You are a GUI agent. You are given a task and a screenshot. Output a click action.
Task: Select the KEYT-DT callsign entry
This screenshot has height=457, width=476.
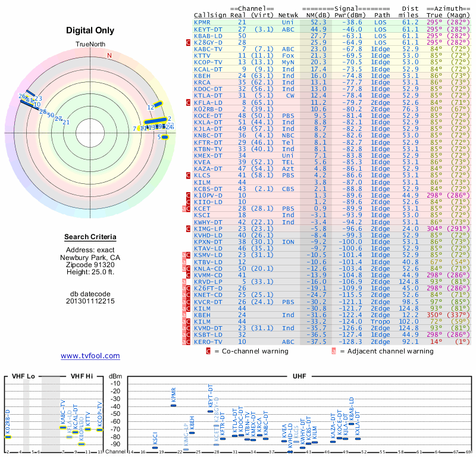tap(208, 29)
